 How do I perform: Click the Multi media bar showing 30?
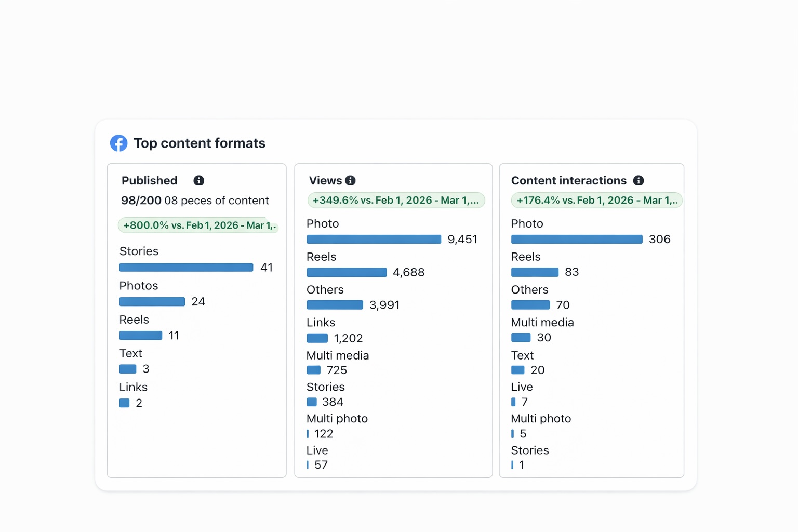pos(521,338)
